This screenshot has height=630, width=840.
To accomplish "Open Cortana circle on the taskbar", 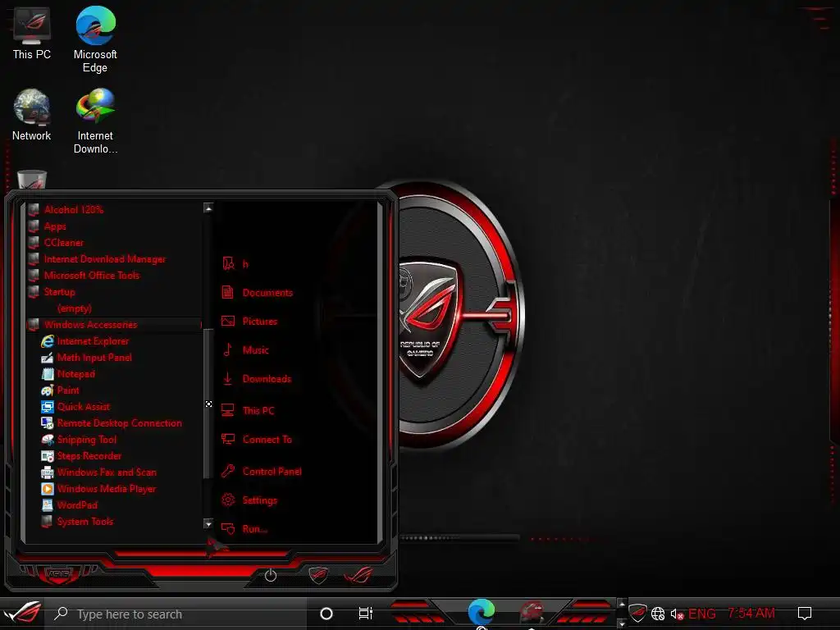I will (x=326, y=614).
